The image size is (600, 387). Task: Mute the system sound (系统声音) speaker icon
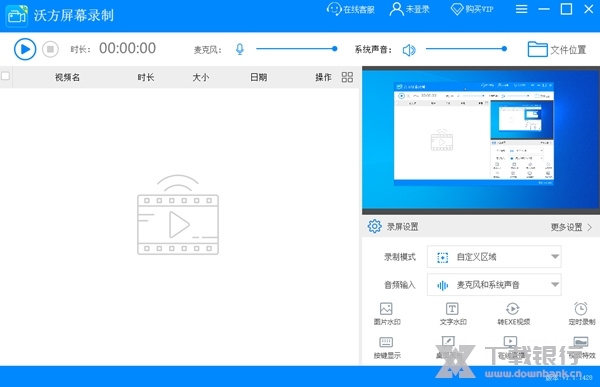[409, 50]
